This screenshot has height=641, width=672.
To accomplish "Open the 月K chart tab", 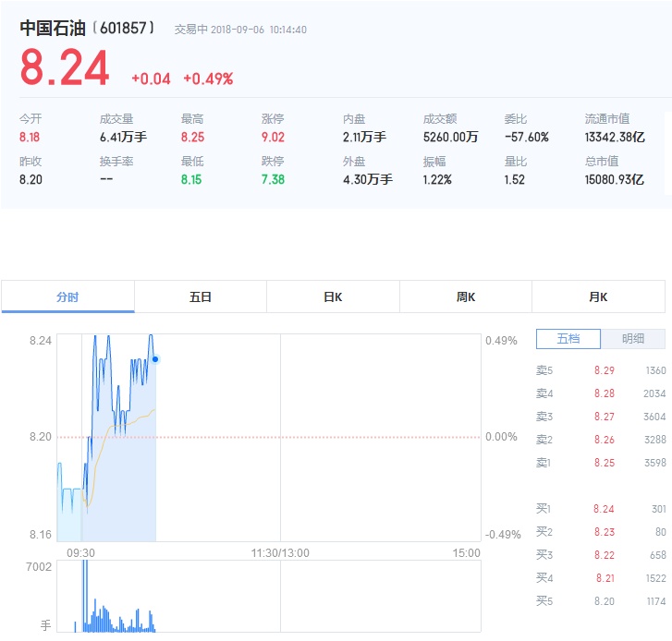I will pos(598,296).
